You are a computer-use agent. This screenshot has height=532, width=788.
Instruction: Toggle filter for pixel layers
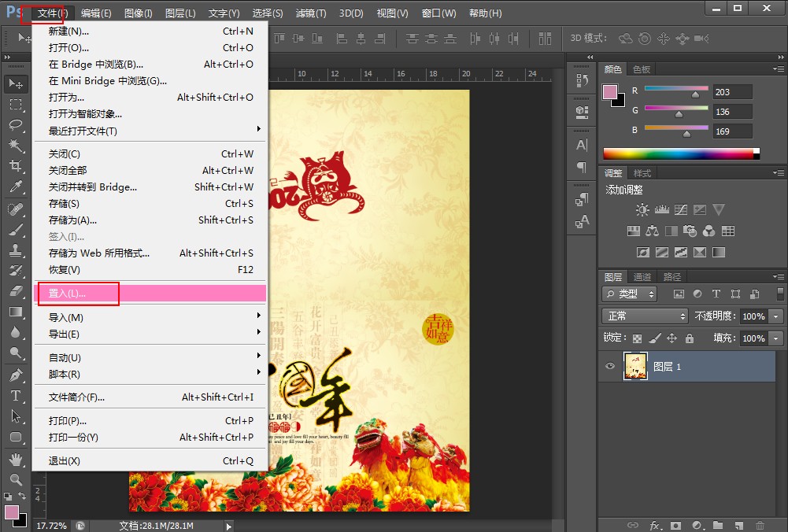[x=679, y=294]
